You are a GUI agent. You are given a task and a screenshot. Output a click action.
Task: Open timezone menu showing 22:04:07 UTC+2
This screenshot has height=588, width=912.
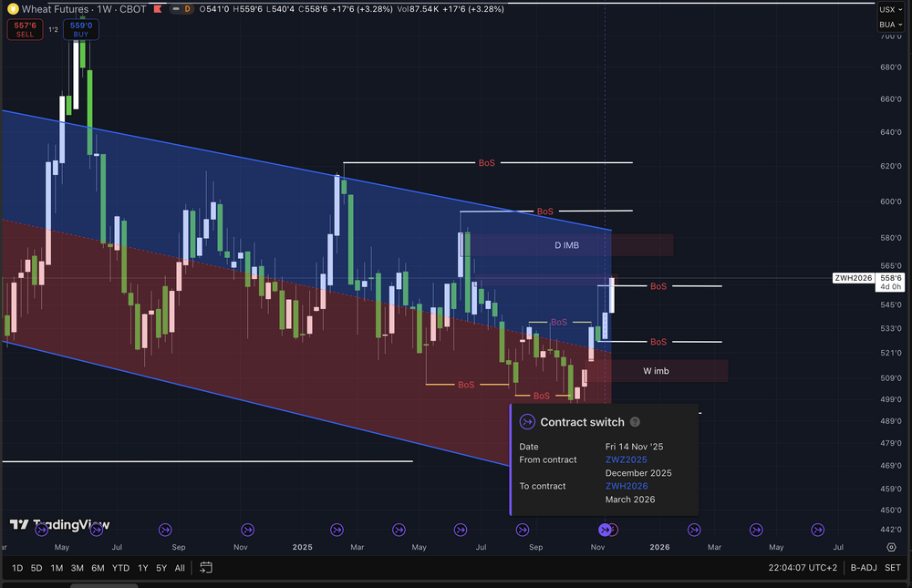(x=803, y=568)
